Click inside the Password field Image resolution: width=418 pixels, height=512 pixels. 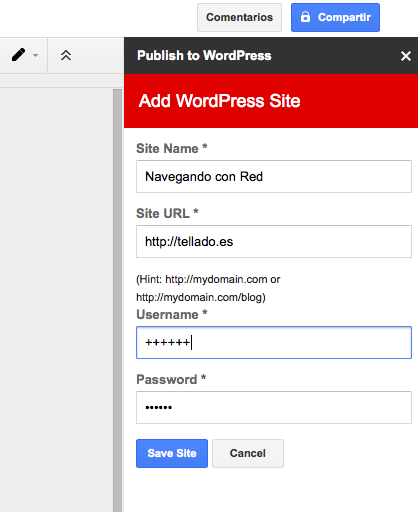tap(274, 407)
